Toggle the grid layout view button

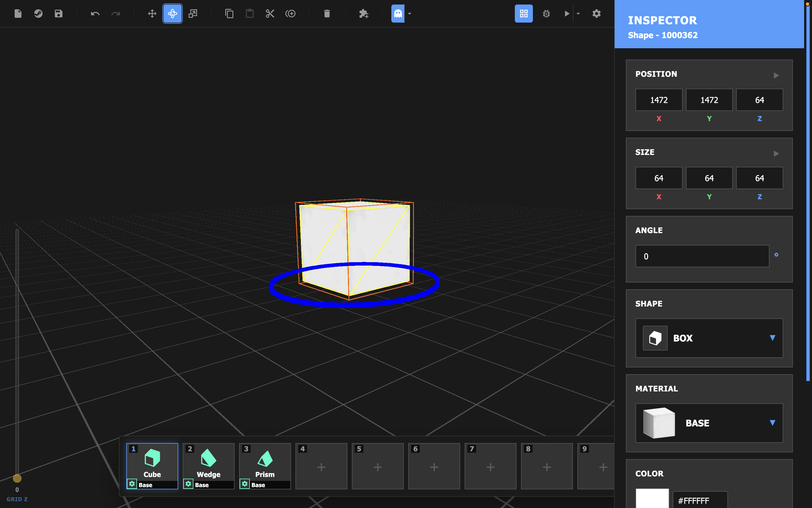pyautogui.click(x=524, y=14)
